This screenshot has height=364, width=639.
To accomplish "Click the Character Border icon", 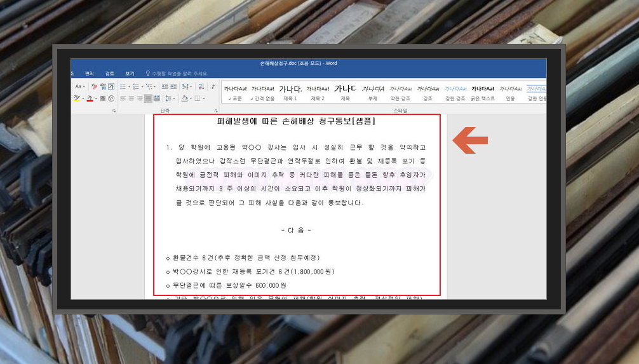I will click(x=111, y=86).
